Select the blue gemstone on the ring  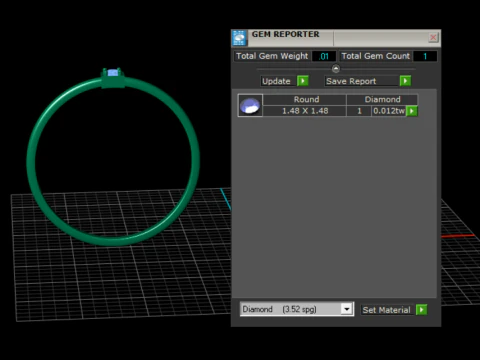tap(113, 73)
